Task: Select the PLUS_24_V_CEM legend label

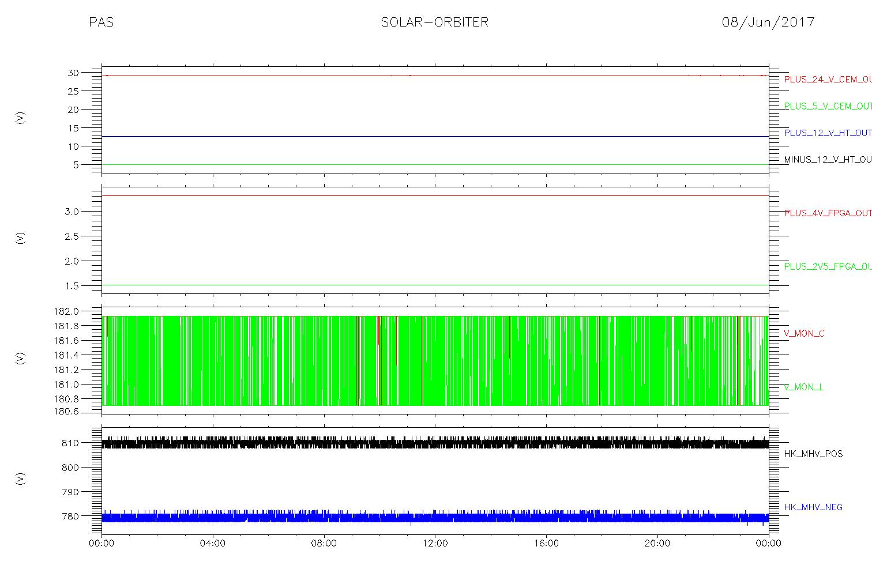Action: (828, 80)
